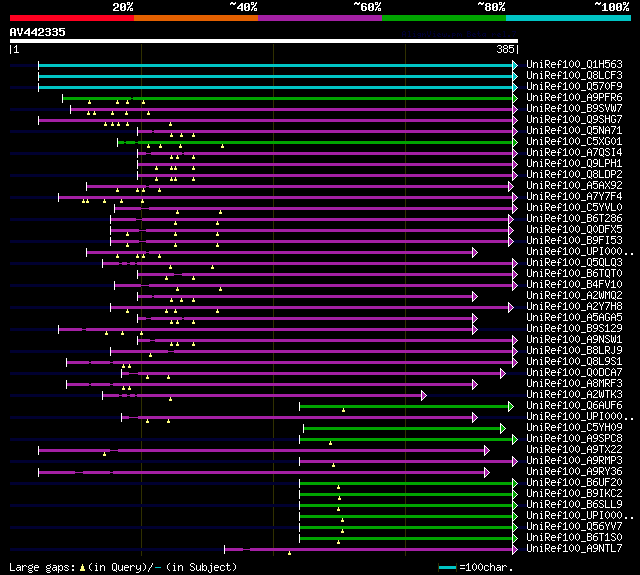This screenshot has height=575, width=640.
Task: Click the yellow gap marker under Q6AUF6 bar
Action: point(343,410)
